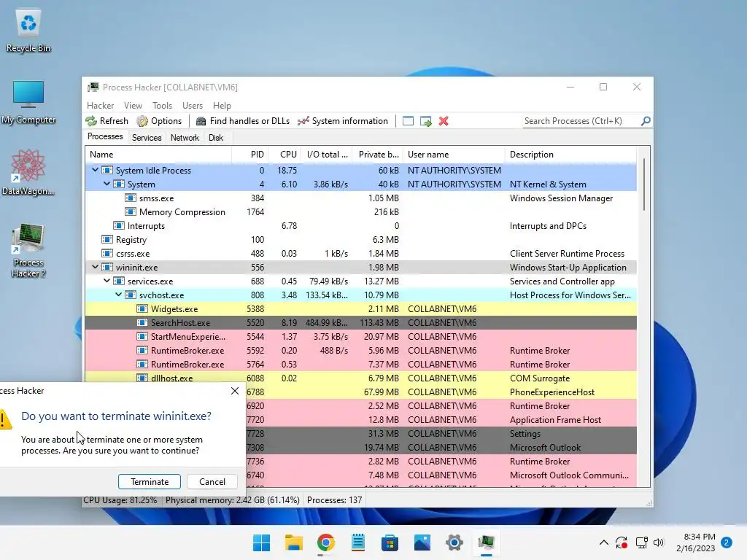This screenshot has height=560, width=747.
Task: Switch to the Services tab
Action: click(147, 138)
